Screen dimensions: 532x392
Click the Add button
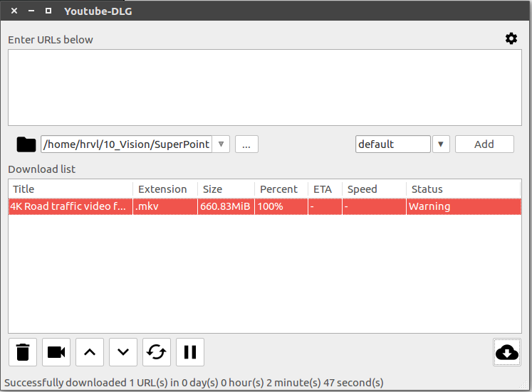click(x=484, y=144)
